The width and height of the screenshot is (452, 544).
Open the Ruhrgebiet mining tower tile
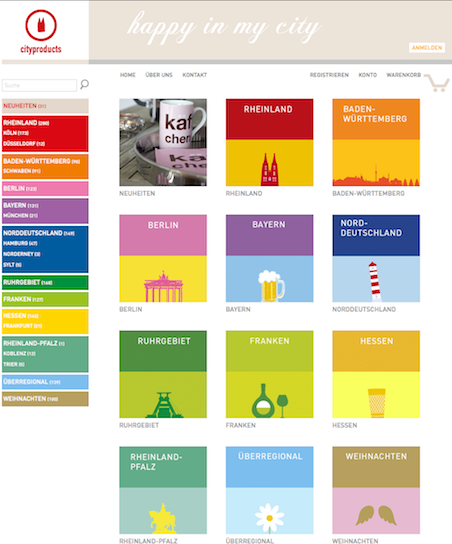[x=163, y=374]
